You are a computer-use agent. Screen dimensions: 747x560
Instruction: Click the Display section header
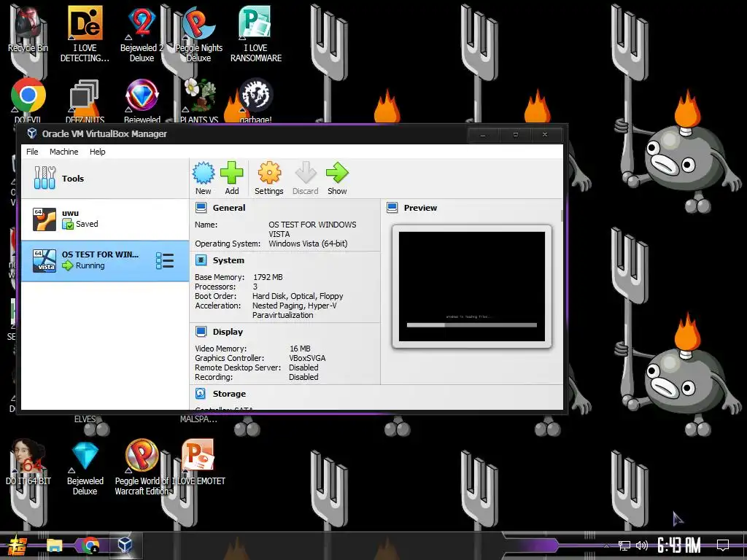coord(228,332)
